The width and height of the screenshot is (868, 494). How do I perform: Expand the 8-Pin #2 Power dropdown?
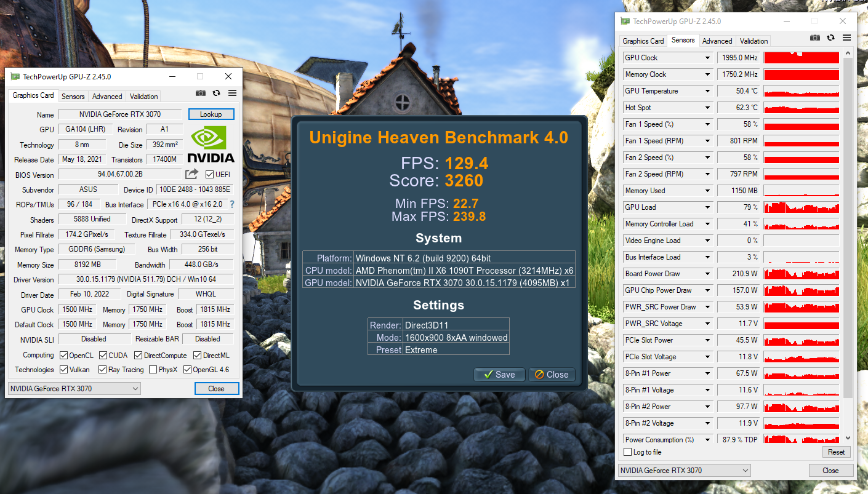pos(707,407)
